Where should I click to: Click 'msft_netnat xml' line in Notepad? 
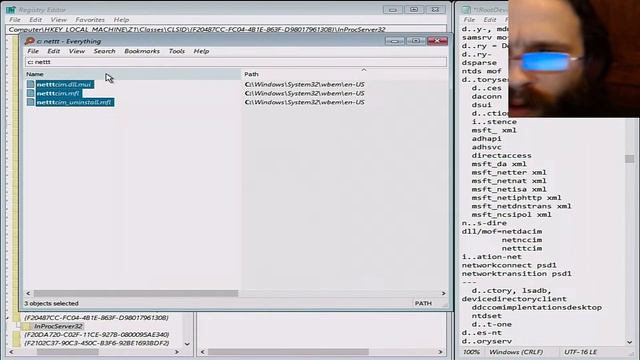pos(509,181)
